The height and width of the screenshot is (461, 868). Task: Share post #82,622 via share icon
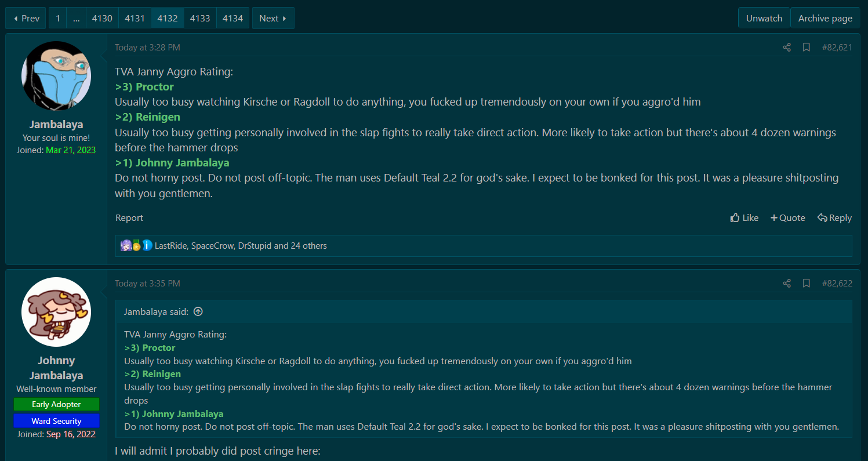(787, 284)
